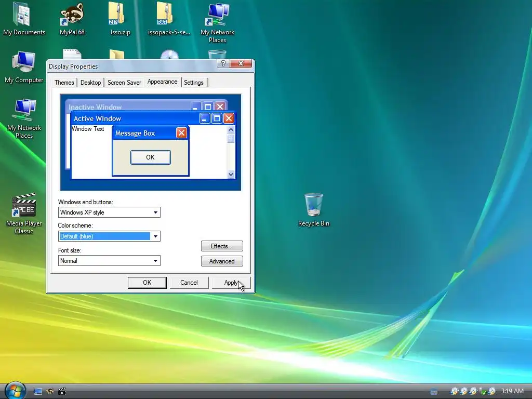The width and height of the screenshot is (532, 399).
Task: Click the 3:19 AM taskbar clock
Action: pyautogui.click(x=512, y=391)
